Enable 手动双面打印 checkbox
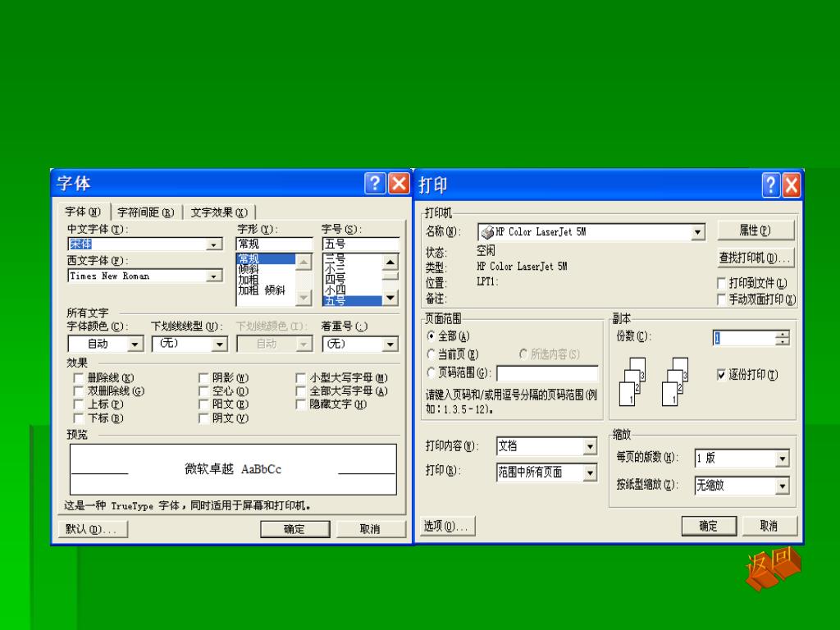 point(721,299)
